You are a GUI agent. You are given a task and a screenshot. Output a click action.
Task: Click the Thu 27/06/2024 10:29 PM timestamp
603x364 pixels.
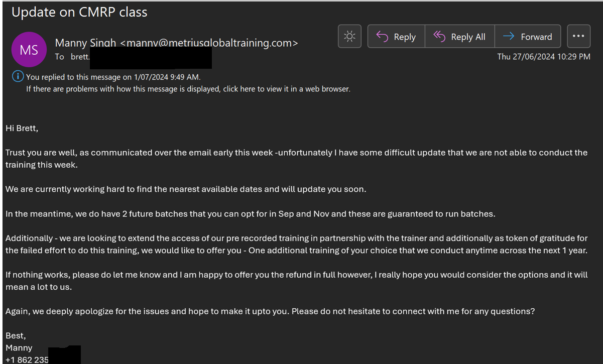(x=544, y=57)
